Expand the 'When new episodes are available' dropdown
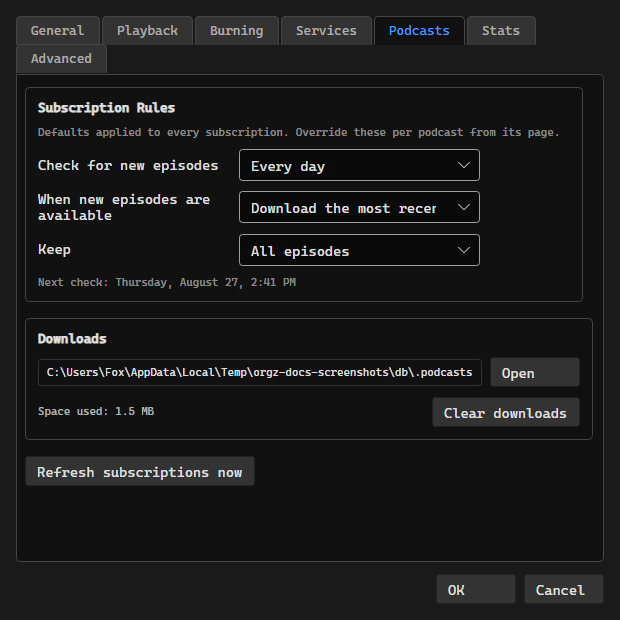The height and width of the screenshot is (620, 620). point(359,207)
